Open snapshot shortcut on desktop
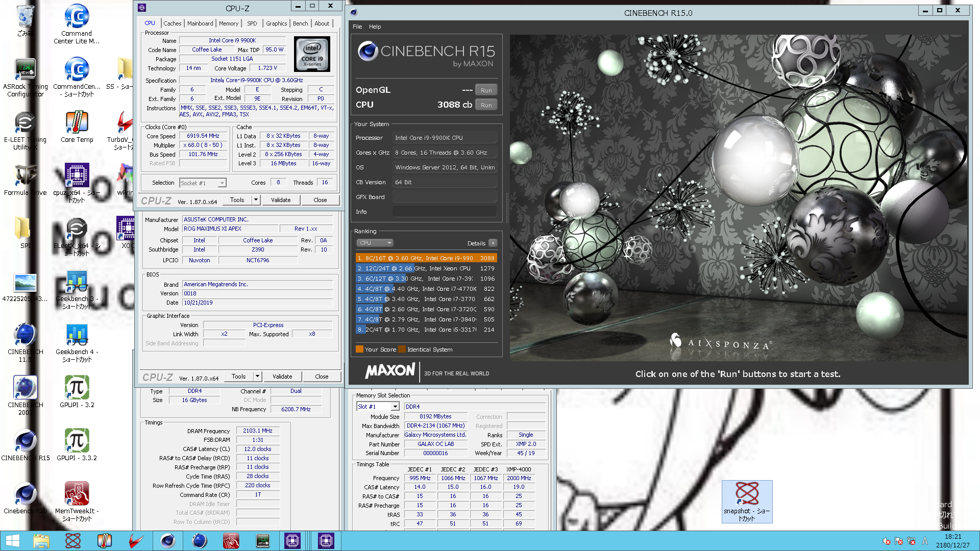Viewport: 980px width, 551px height. [747, 502]
